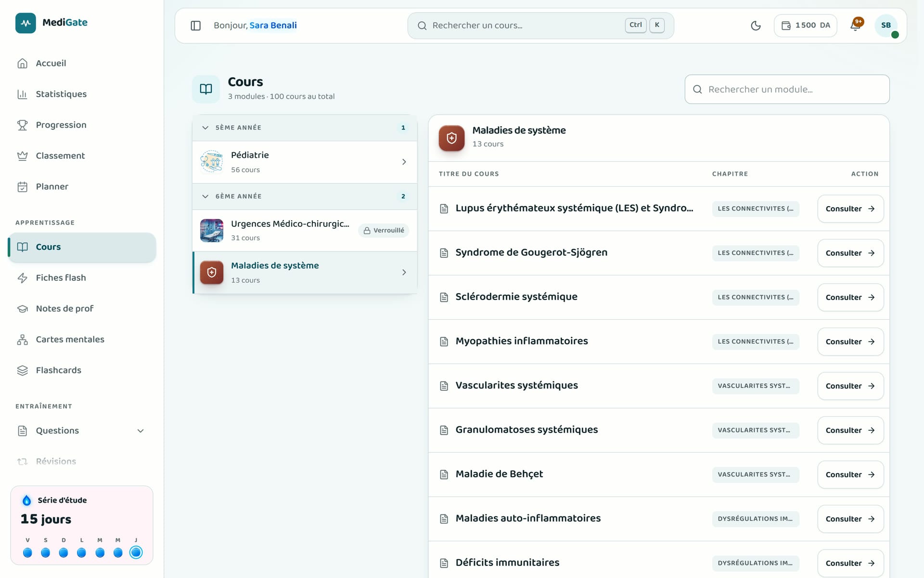Click the Verrouillé lock badge
This screenshot has width=924, height=578.
tap(384, 231)
